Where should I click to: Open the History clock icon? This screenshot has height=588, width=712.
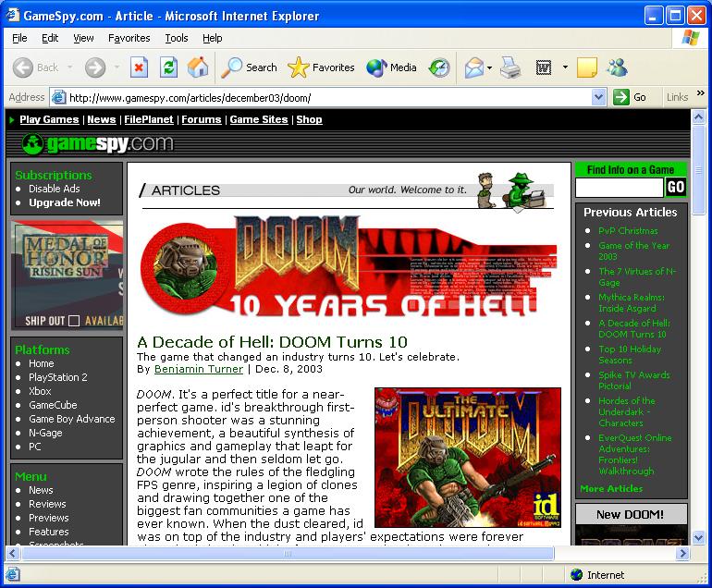click(439, 67)
